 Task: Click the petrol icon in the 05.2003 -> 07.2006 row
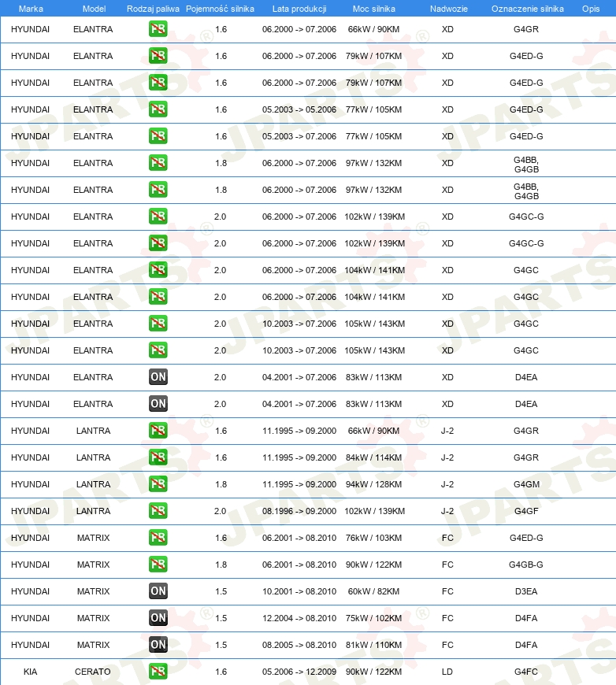158,136
